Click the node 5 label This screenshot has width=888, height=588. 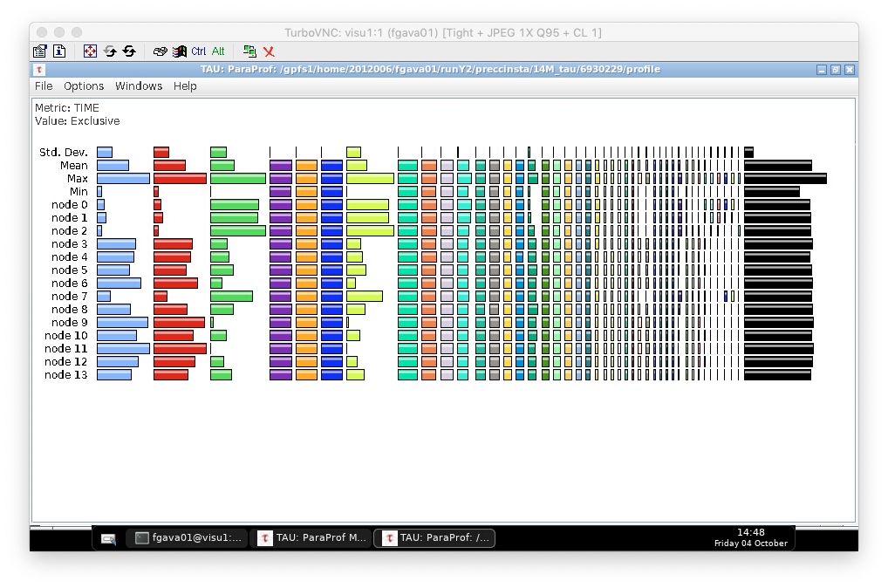pos(70,270)
